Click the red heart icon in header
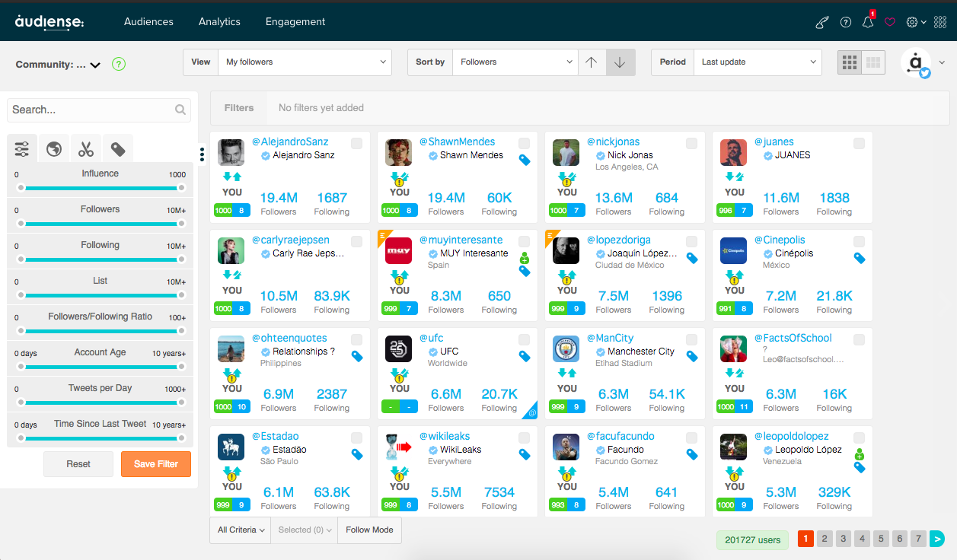The image size is (957, 560). (890, 22)
